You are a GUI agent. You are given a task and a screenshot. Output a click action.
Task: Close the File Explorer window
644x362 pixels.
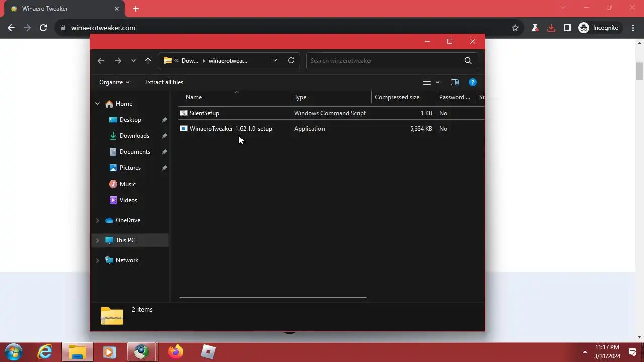click(x=473, y=41)
